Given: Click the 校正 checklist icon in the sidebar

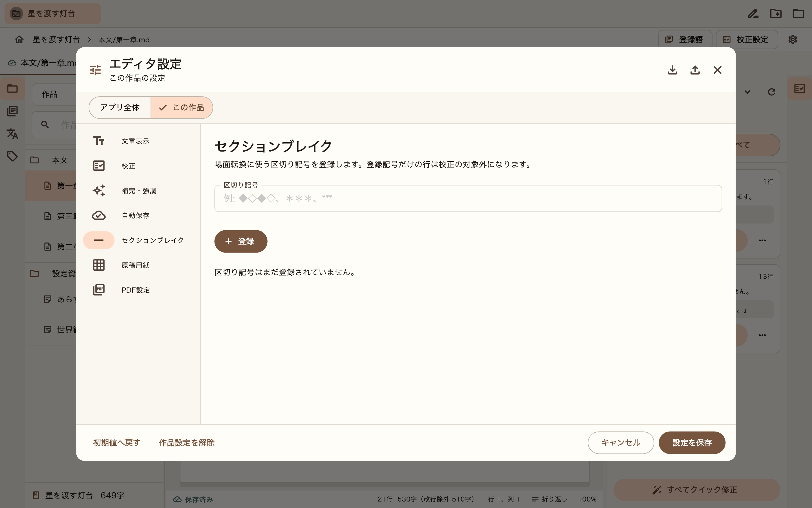Looking at the screenshot, I should coord(99,166).
